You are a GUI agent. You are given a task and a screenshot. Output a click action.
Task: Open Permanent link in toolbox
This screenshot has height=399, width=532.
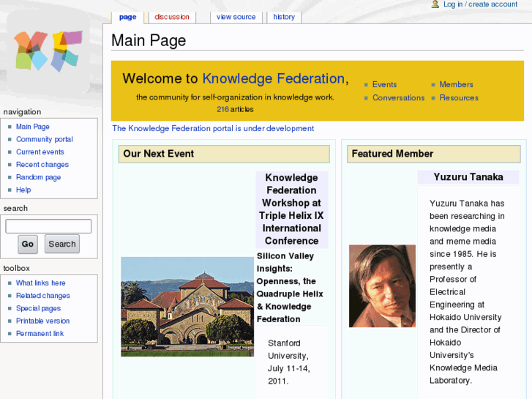click(40, 333)
